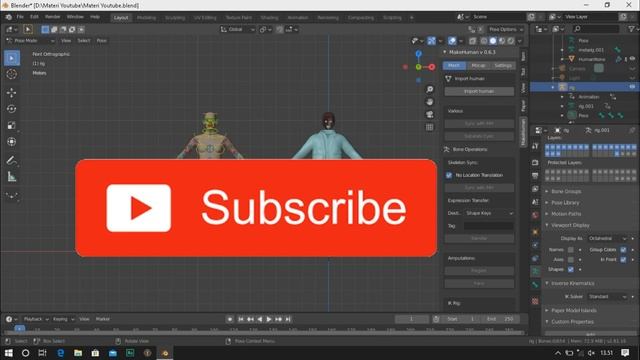
Task: Enable bone Axes display checkbox
Action: [571, 260]
